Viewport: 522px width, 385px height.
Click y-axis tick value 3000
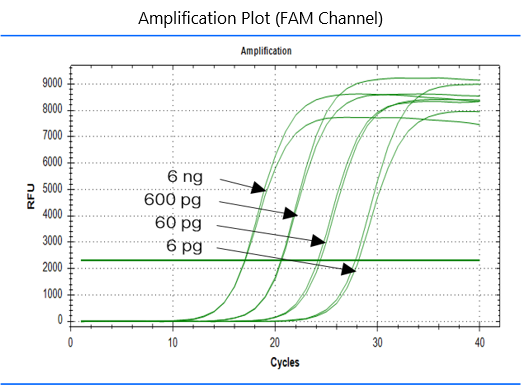point(52,241)
